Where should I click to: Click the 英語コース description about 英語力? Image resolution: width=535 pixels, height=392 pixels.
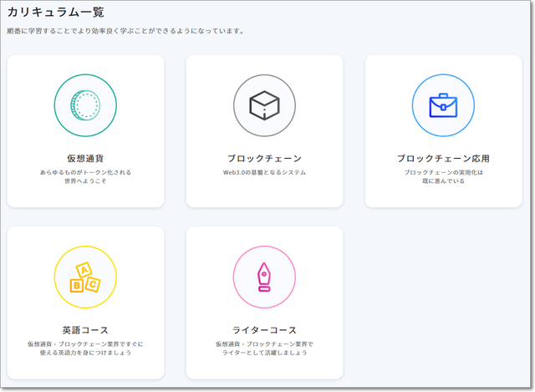click(85, 348)
